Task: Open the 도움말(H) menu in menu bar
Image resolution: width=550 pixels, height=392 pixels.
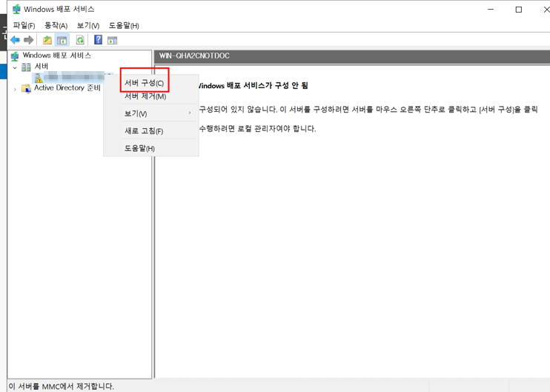Action: tap(124, 26)
